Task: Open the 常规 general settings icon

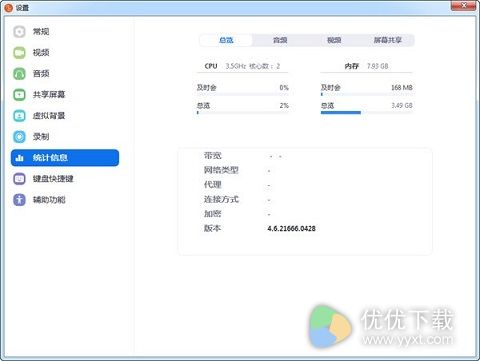Action: tap(19, 32)
